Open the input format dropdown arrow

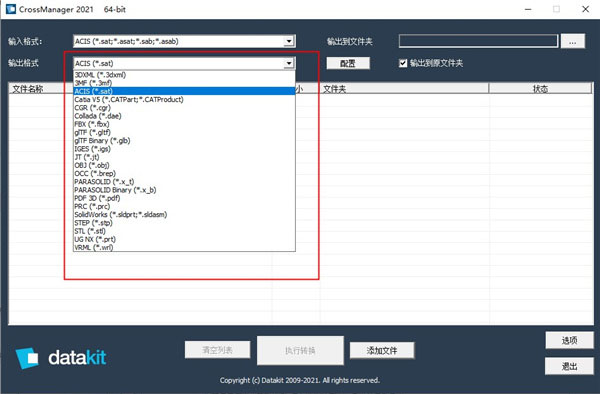pos(289,41)
